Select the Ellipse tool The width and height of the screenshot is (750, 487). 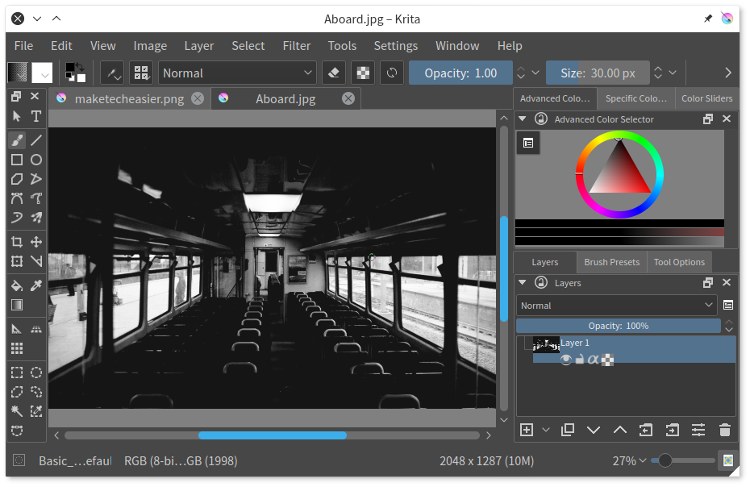pos(36,160)
